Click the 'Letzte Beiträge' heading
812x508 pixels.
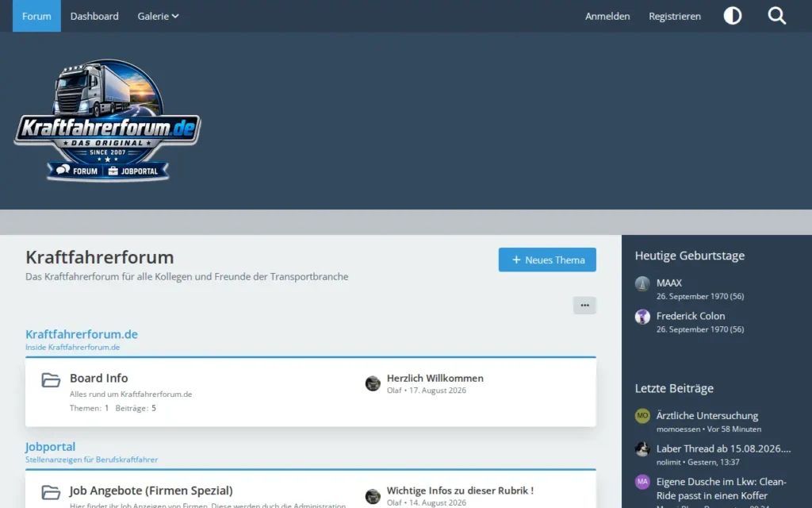point(674,388)
